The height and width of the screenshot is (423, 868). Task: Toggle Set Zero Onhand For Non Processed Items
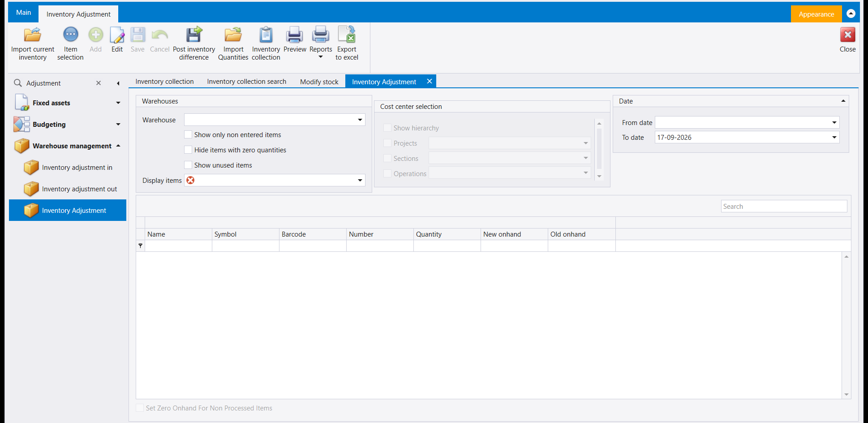(x=140, y=408)
